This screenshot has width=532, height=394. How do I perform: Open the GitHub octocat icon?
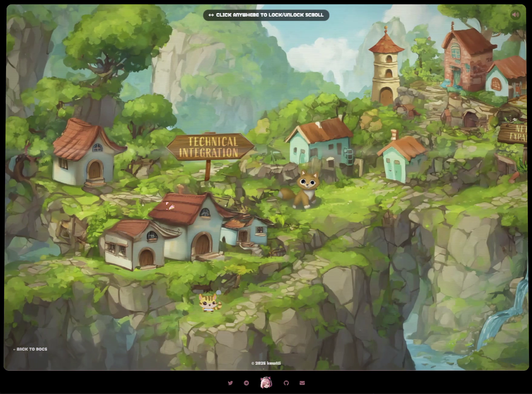286,383
